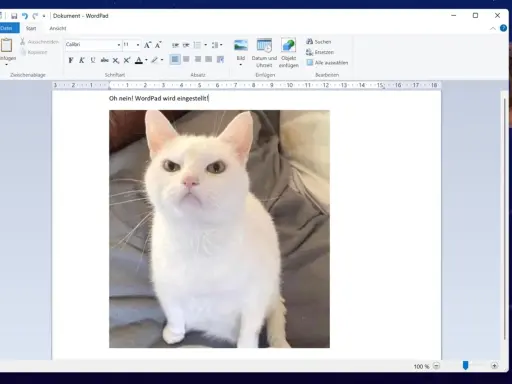
Task: Switch to the Ansicht ribbon tab
Action: tap(58, 28)
